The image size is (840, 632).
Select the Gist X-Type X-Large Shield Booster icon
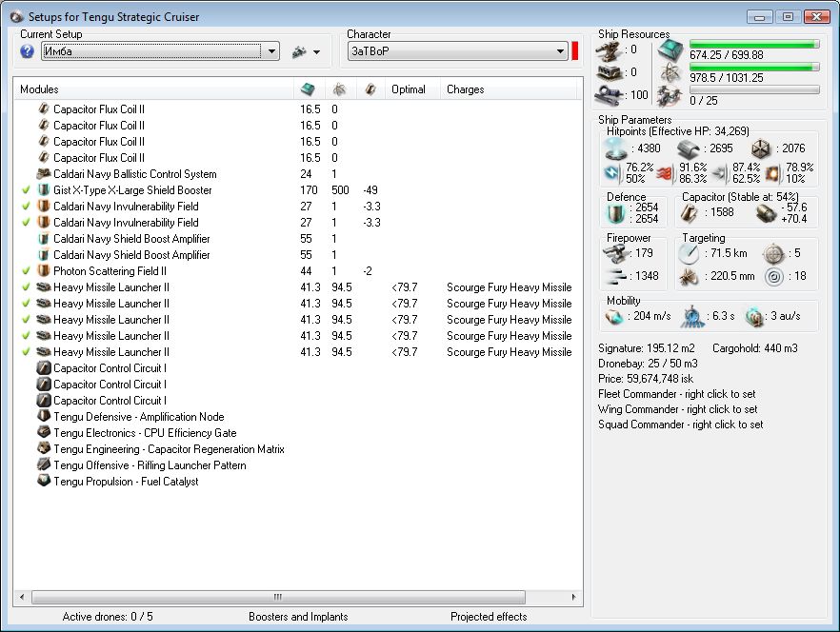[44, 189]
